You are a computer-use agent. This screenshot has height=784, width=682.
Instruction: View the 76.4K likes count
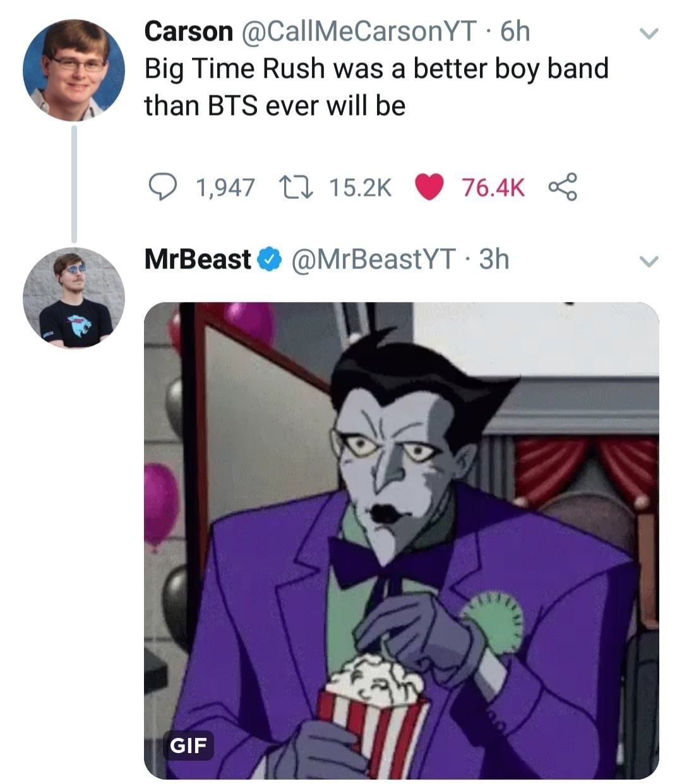(493, 188)
